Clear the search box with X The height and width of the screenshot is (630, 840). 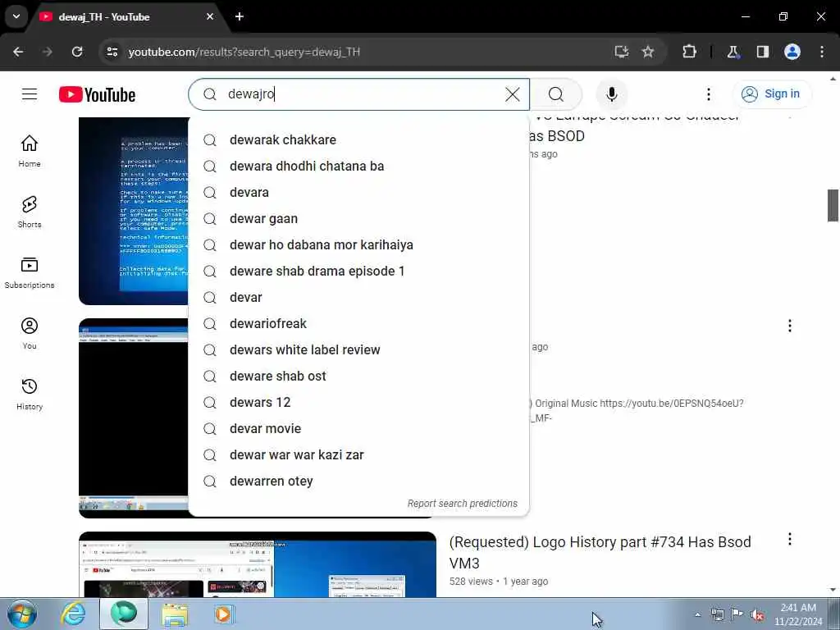click(512, 95)
